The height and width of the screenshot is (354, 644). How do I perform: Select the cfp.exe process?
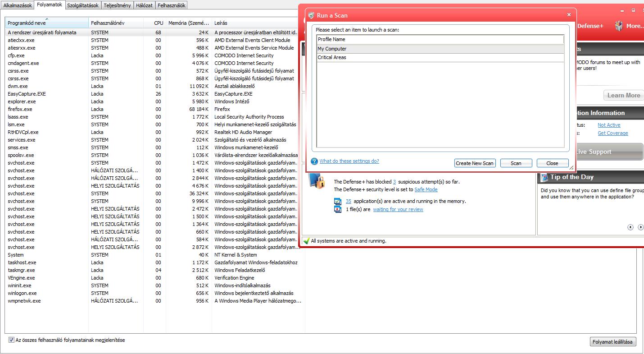coord(152,55)
